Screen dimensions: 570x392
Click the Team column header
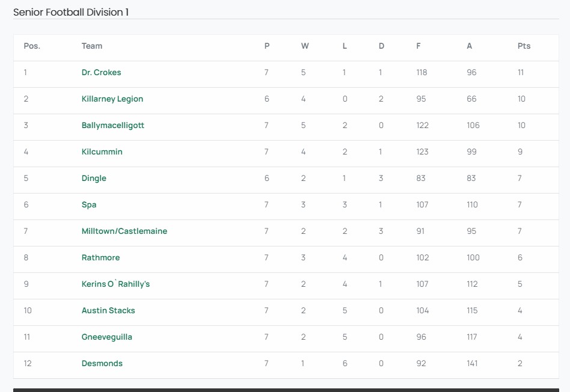coord(92,46)
